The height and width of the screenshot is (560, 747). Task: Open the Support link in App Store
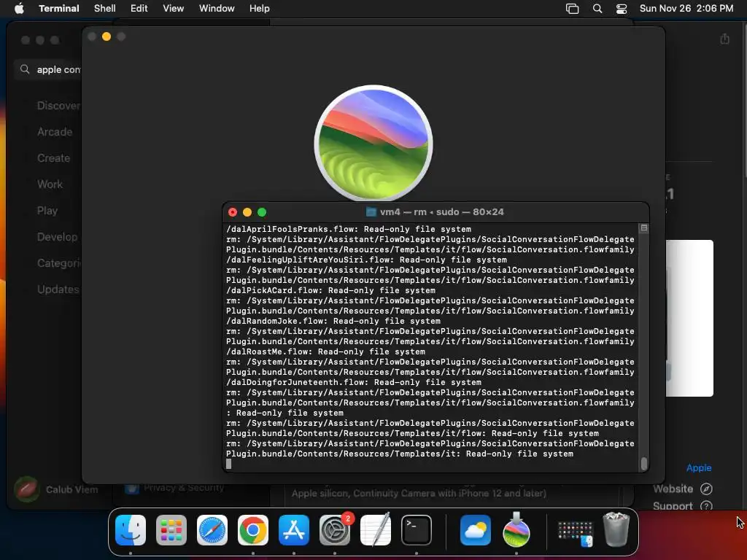coord(683,506)
